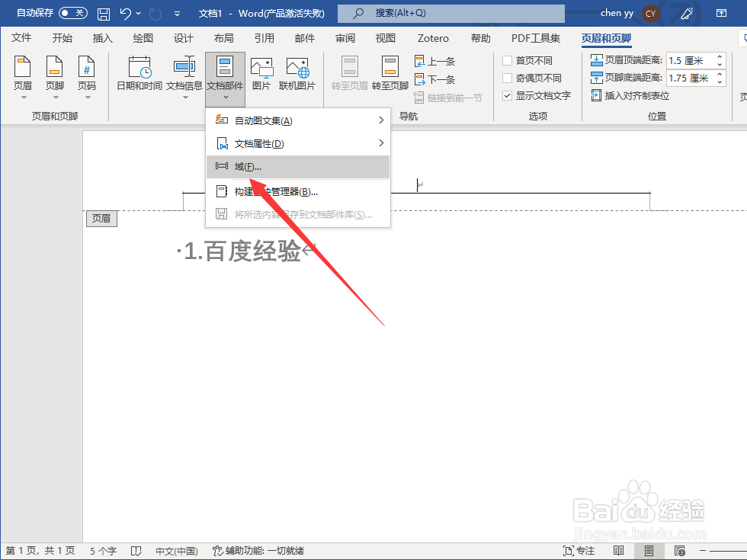Screen dimensions: 747x560
Task: Check the 奇偶页不同 option
Action: [508, 78]
